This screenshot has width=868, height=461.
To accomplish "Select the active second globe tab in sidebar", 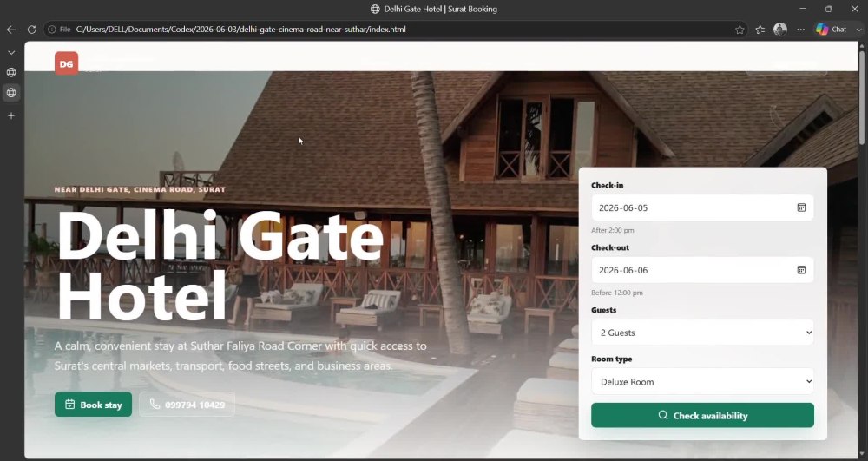I will click(11, 92).
